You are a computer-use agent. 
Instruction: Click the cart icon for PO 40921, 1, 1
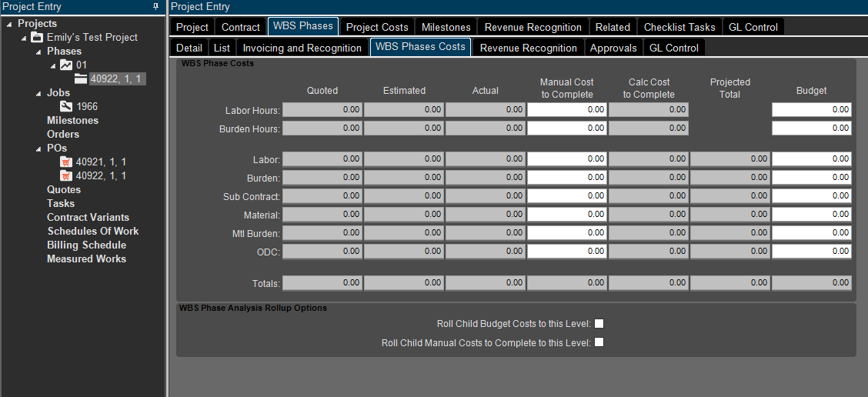(66, 162)
